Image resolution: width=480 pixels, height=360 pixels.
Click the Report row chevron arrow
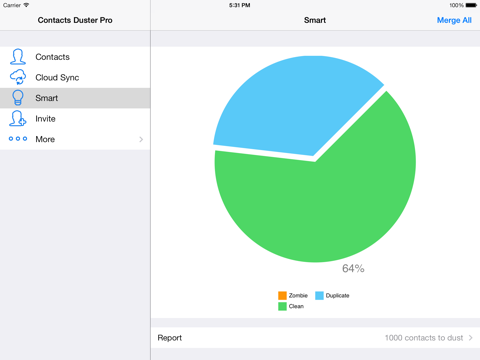click(470, 338)
